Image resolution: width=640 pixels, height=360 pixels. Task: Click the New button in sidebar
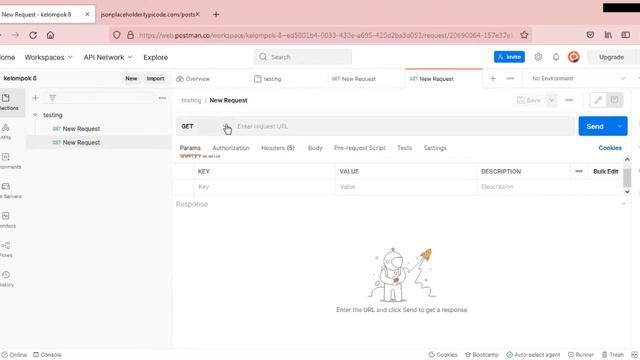[131, 78]
